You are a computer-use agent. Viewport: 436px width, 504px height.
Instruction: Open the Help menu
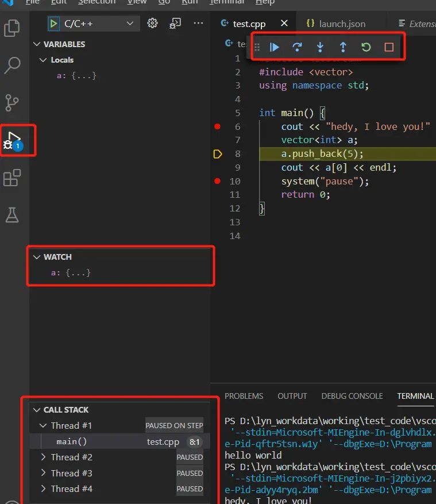265,2
